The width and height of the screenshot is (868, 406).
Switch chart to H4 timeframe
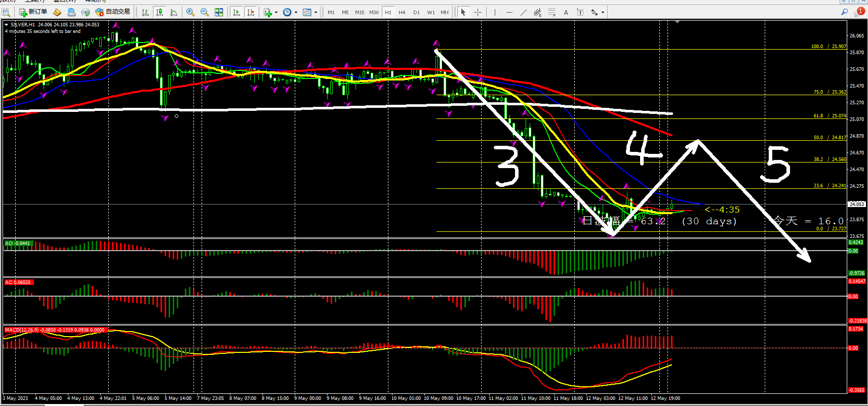(x=402, y=12)
